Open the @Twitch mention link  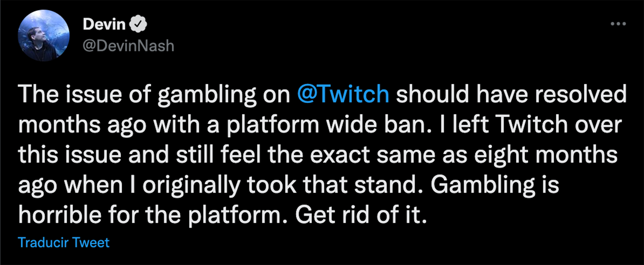point(343,94)
